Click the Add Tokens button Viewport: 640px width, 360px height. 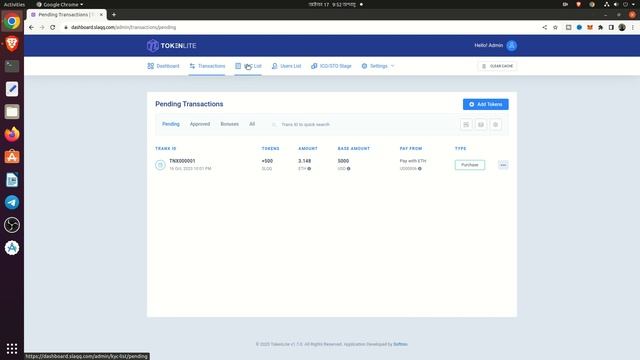click(x=486, y=104)
